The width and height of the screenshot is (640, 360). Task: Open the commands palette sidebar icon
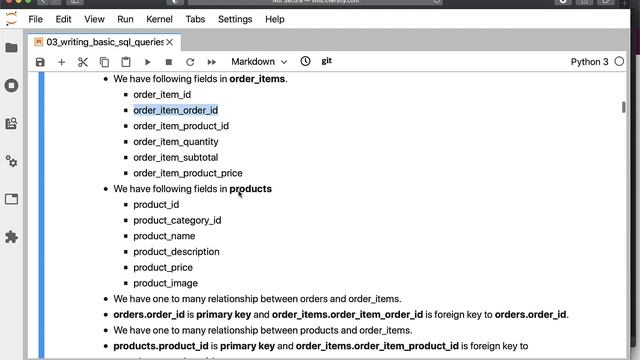(11, 123)
